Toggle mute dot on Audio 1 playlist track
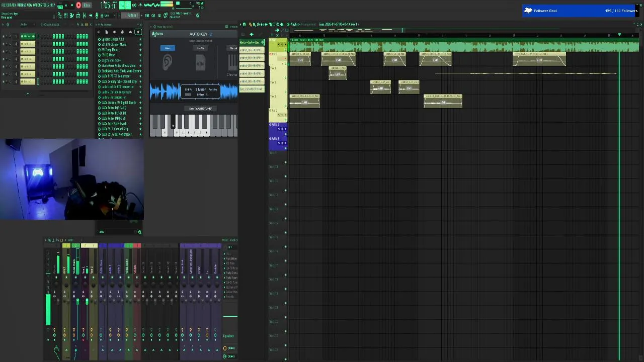 pyautogui.click(x=286, y=134)
